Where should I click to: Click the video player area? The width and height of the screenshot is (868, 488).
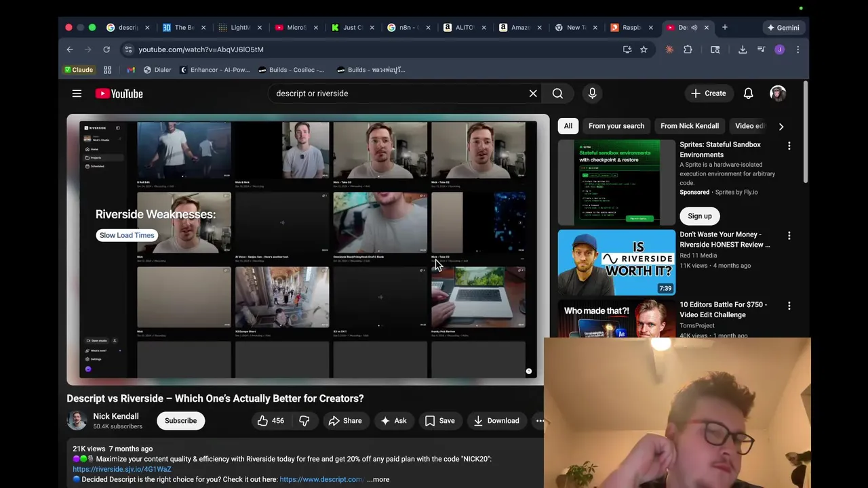point(308,249)
